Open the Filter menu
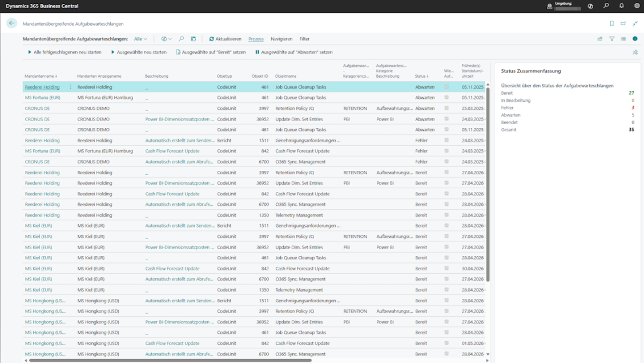Image resolution: width=644 pixels, height=363 pixels. point(304,39)
